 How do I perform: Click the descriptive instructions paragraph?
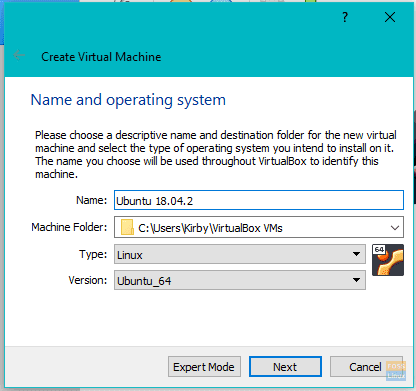coord(216,154)
